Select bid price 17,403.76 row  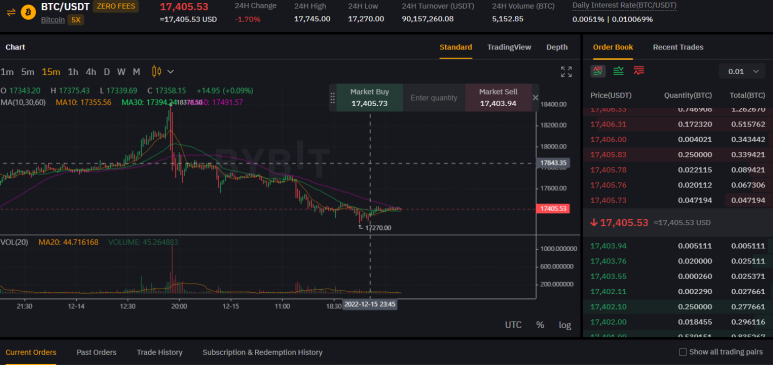678,261
